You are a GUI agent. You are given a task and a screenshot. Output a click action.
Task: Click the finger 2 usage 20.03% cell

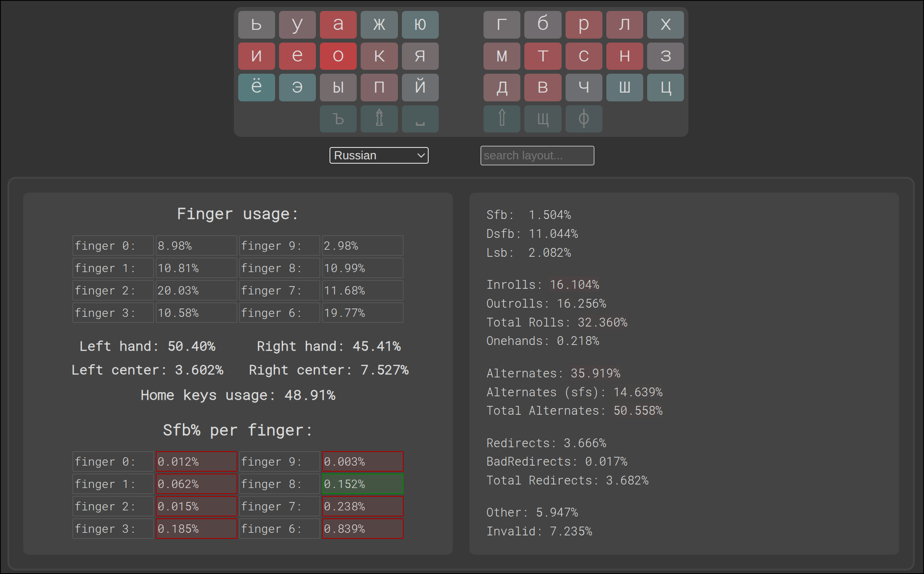[196, 291]
